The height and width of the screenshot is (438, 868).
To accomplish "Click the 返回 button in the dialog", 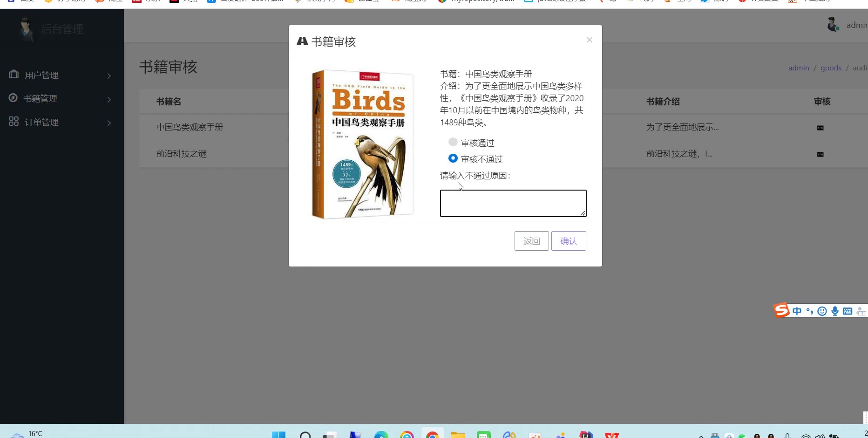I will click(x=531, y=241).
